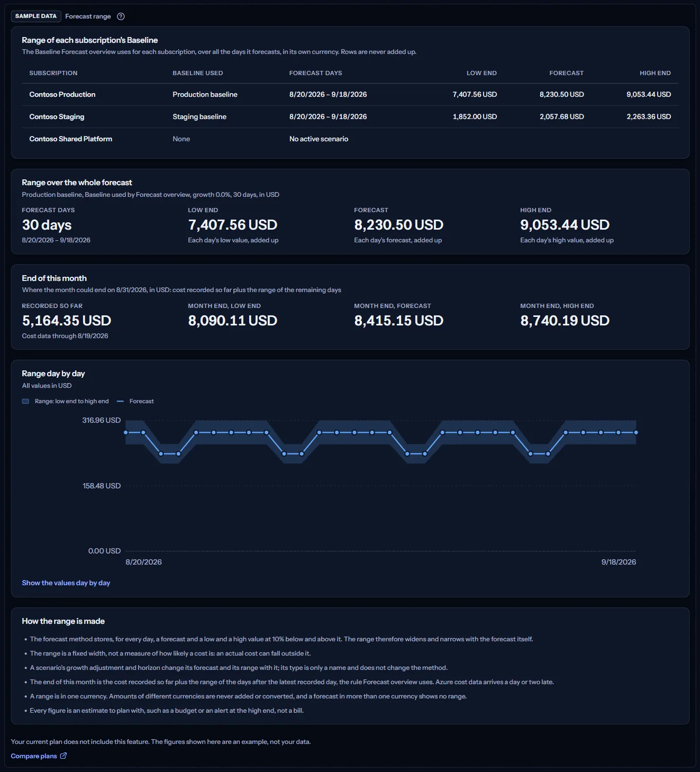
Task: Click the FORECAST DAYS column header in table
Action: pos(316,73)
